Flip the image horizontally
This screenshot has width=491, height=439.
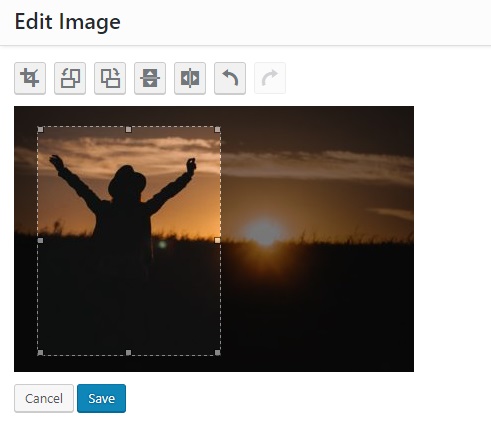(190, 78)
